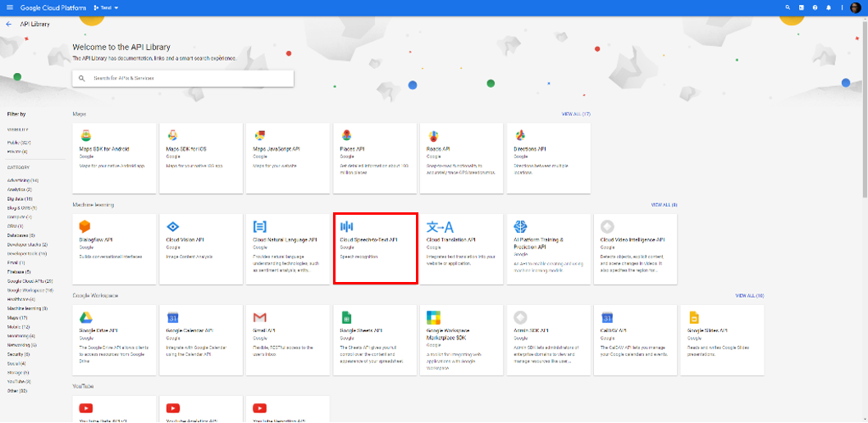The image size is (868, 423).
Task: Filter category by Maps in sidebar
Action: coord(17,317)
